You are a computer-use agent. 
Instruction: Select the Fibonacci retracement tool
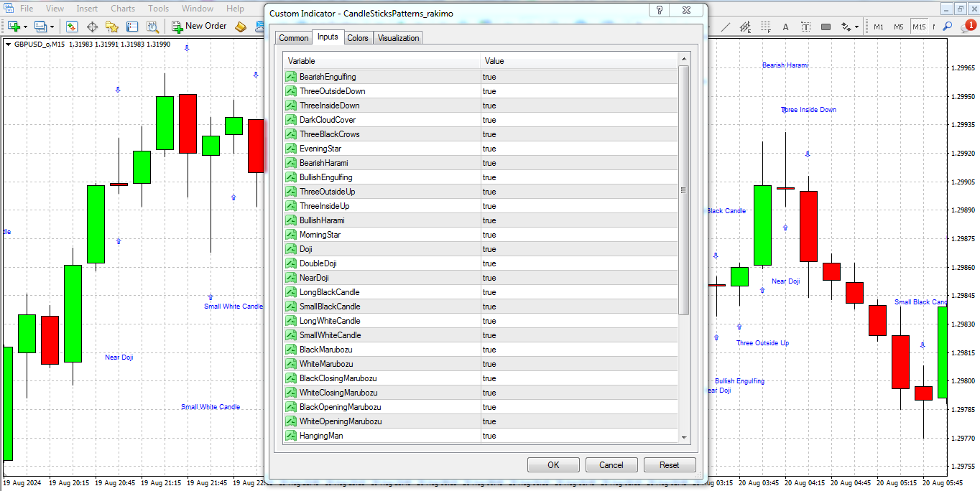766,27
